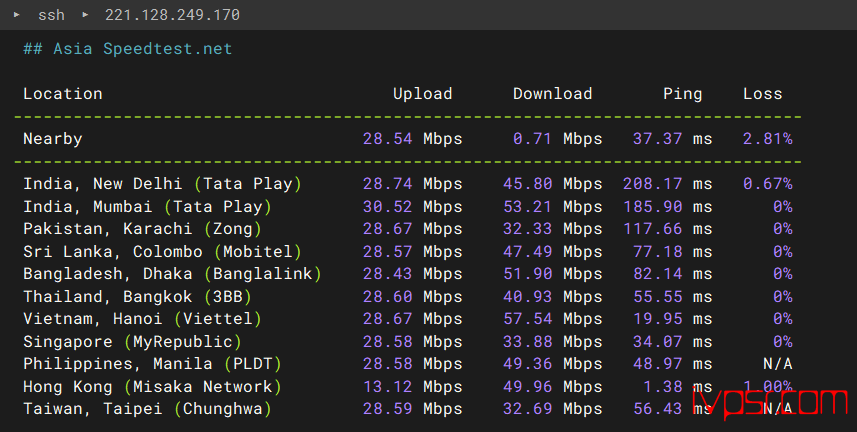Select India, Mumbai (Tata Play) location
Screen dimensions: 857x432
coord(147,207)
